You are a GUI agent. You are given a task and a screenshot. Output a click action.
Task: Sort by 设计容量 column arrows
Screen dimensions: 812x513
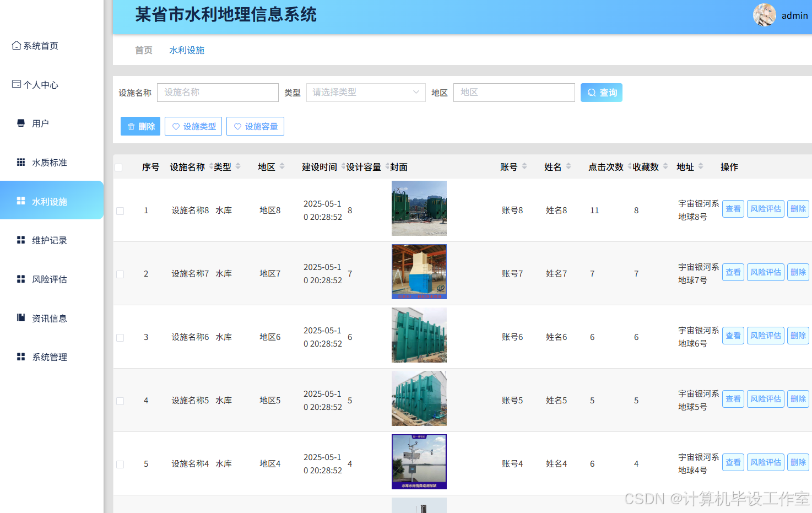tap(387, 166)
